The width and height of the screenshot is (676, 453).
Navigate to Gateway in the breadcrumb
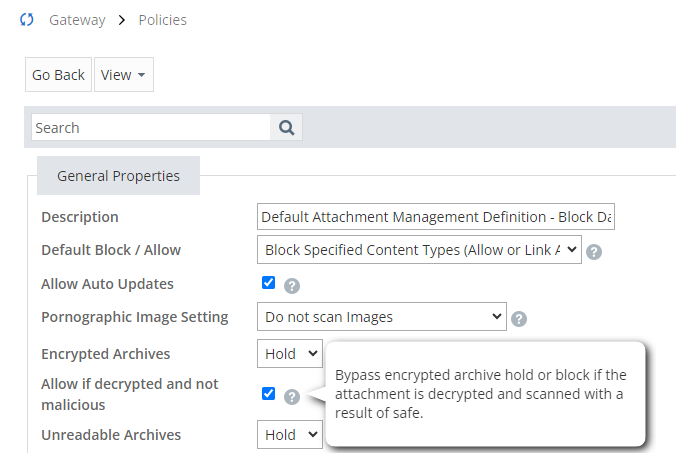(77, 20)
